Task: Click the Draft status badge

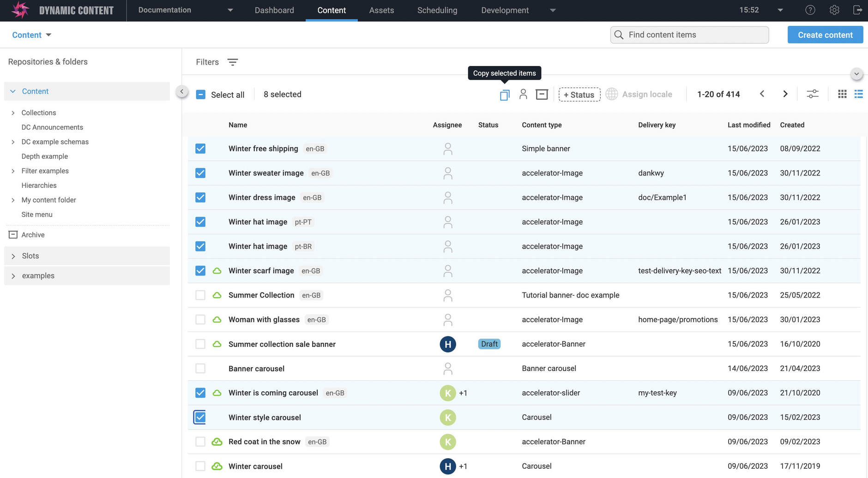Action: click(x=489, y=344)
